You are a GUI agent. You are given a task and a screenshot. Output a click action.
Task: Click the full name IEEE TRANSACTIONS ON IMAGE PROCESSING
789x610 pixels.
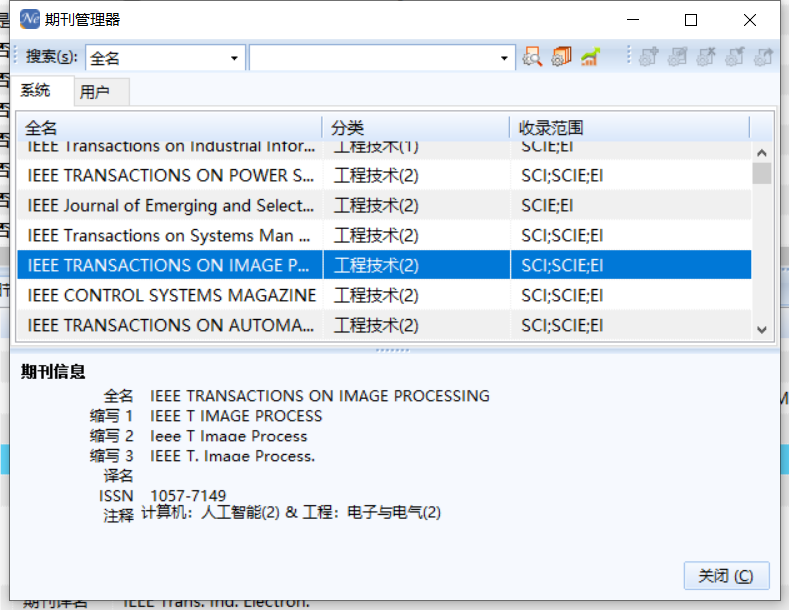click(320, 396)
